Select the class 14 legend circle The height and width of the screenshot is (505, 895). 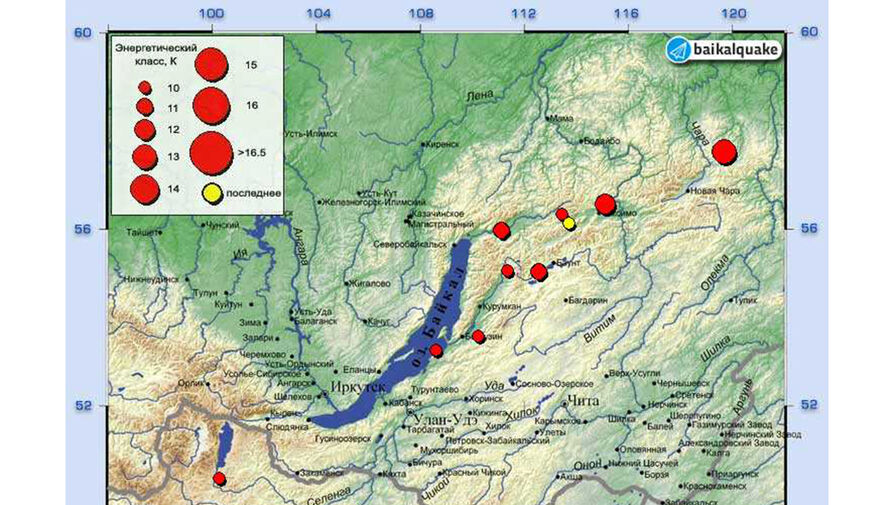coord(145,188)
